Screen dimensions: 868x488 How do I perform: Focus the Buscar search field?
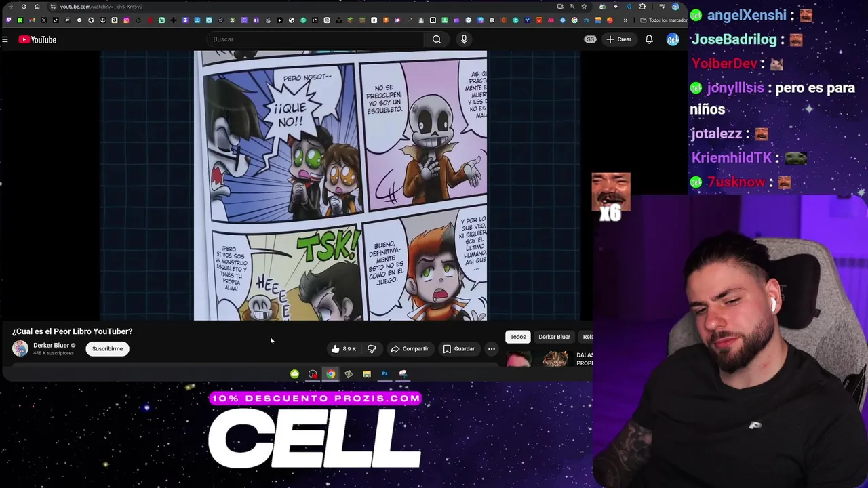click(x=315, y=39)
